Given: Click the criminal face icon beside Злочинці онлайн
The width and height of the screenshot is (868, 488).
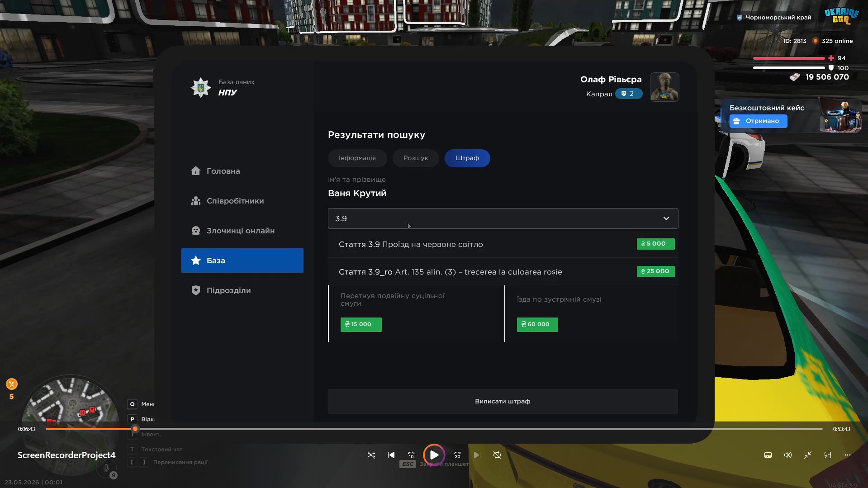Looking at the screenshot, I should point(196,231).
